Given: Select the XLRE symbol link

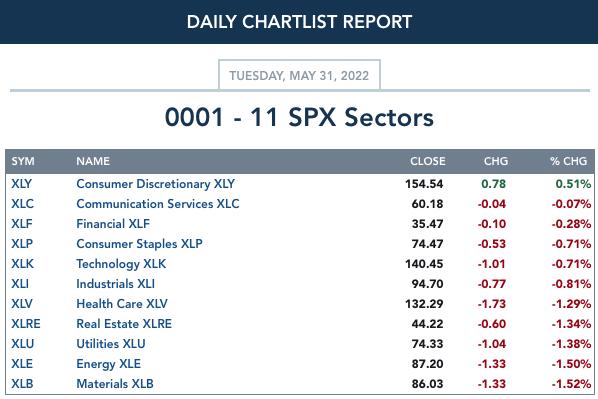Looking at the screenshot, I should coord(26,324).
